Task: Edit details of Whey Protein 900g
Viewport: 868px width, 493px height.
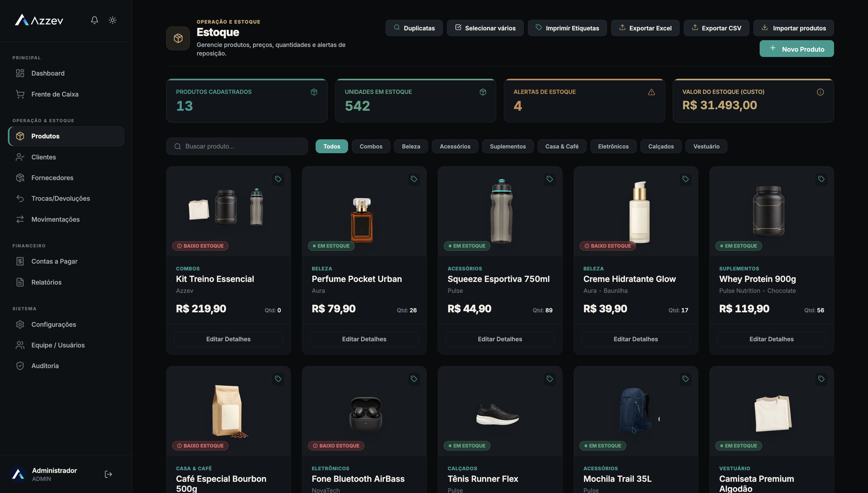Action: (x=771, y=339)
